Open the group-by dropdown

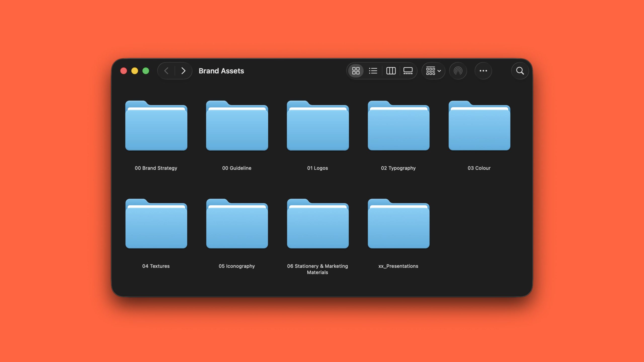[433, 71]
